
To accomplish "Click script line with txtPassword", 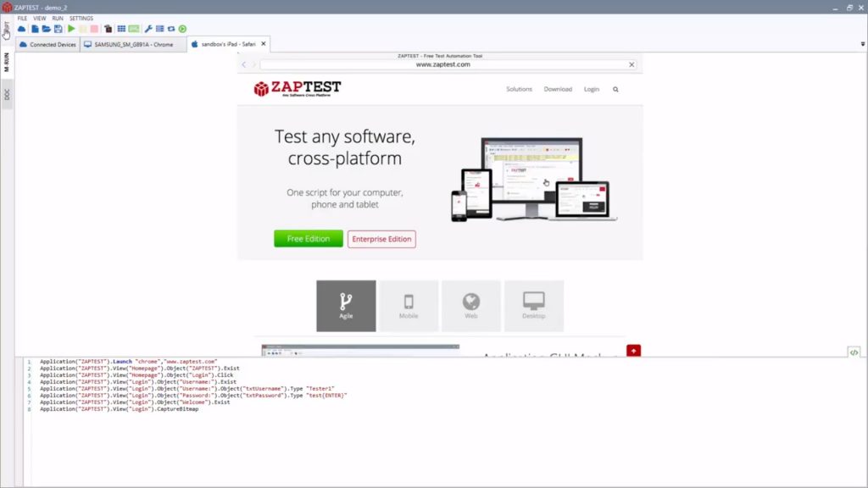I will pyautogui.click(x=193, y=396).
